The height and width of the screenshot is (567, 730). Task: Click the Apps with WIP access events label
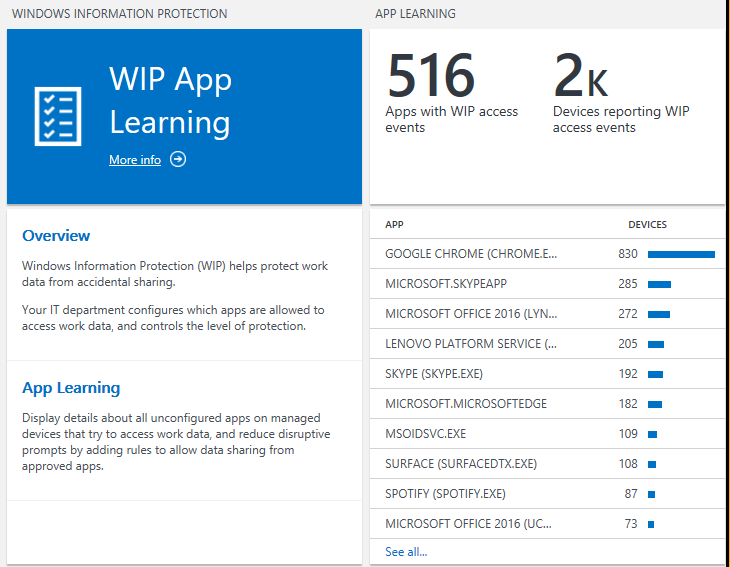pos(451,119)
